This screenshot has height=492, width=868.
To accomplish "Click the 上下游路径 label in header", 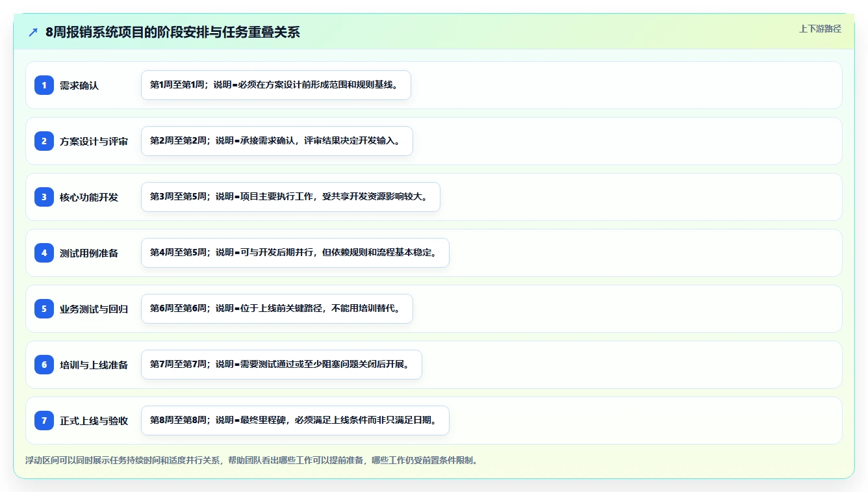I will 820,29.
